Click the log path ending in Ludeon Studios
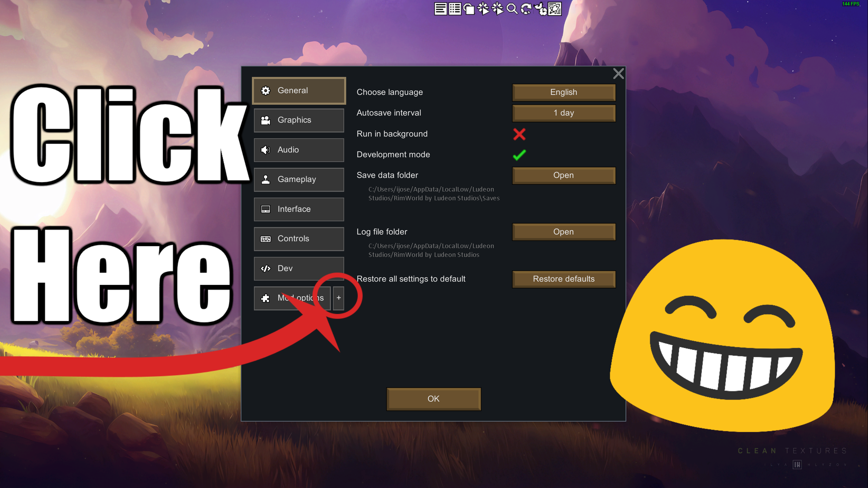868x488 pixels. 431,250
